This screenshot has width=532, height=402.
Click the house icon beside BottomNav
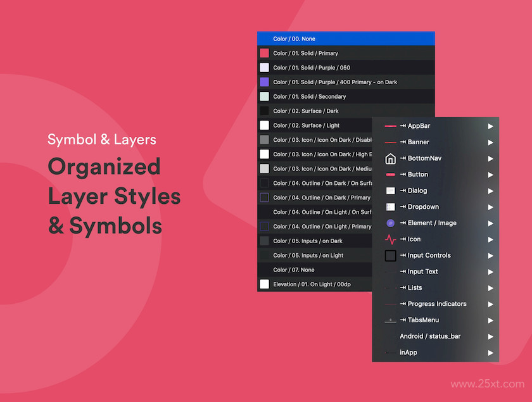[390, 158]
